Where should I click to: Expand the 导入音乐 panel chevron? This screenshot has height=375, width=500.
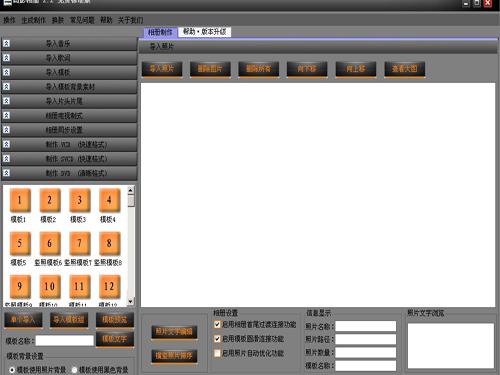point(6,43)
